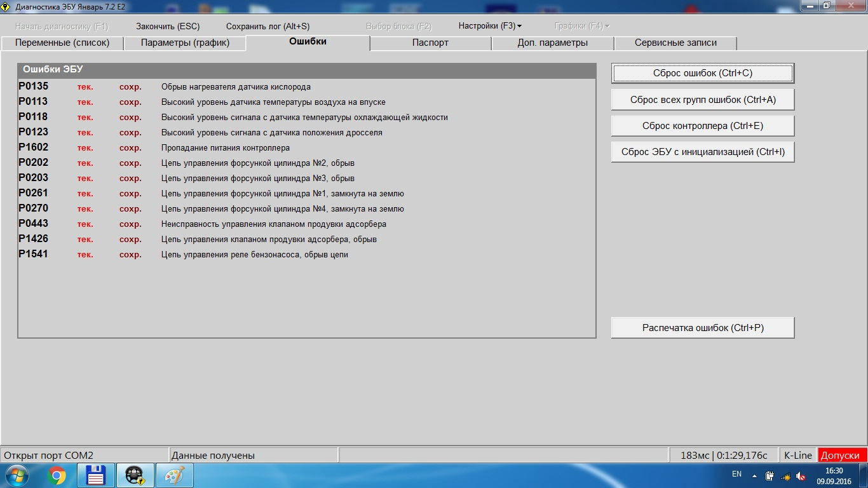Launch Google Chrome from the taskbar
This screenshot has height=488, width=868.
tap(57, 475)
